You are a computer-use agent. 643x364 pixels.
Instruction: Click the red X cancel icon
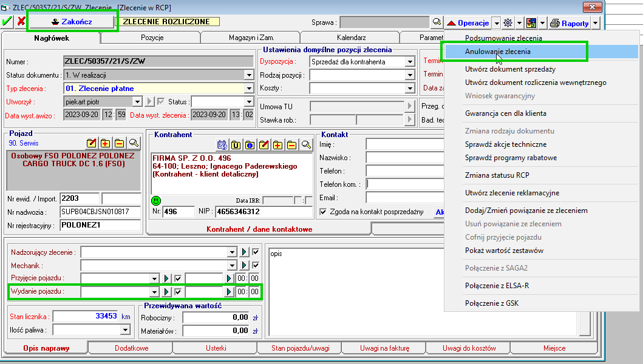coord(21,22)
